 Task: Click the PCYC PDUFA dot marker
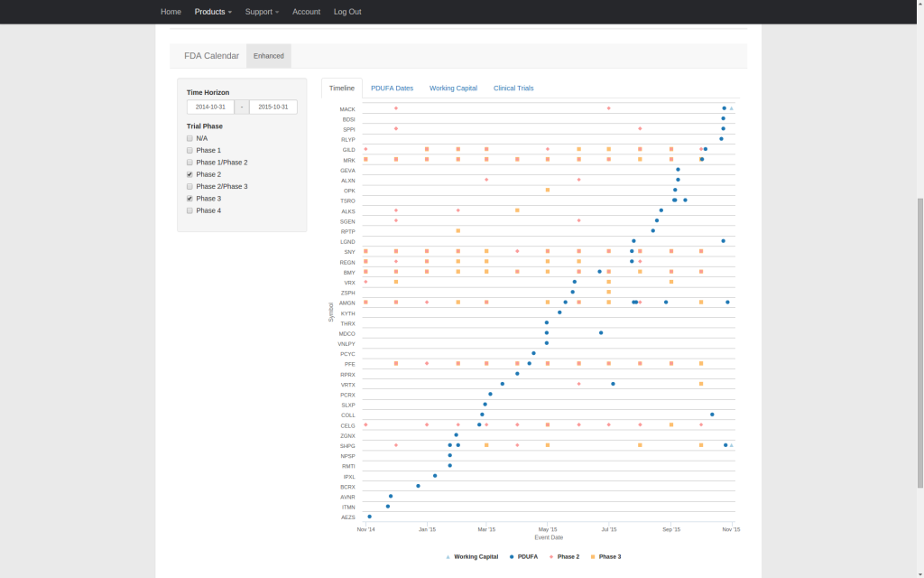click(x=534, y=353)
